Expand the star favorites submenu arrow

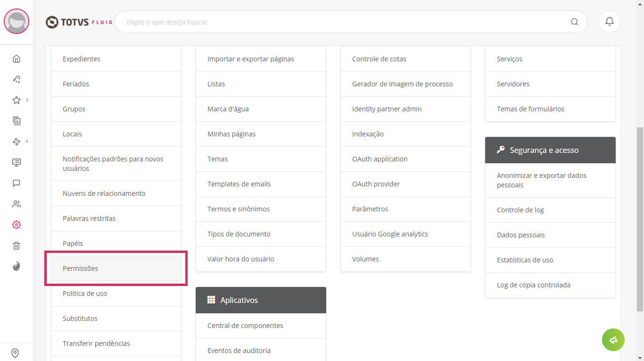[27, 100]
